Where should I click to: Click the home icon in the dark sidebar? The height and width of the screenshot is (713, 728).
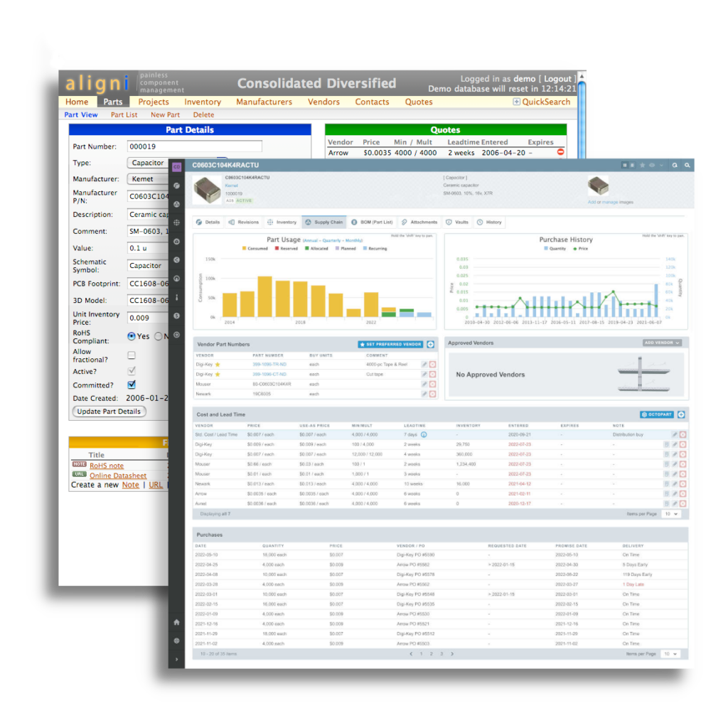pyautogui.click(x=176, y=622)
